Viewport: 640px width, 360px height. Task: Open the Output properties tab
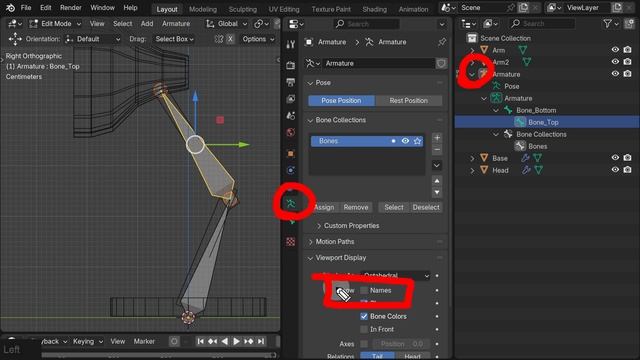tap(291, 82)
